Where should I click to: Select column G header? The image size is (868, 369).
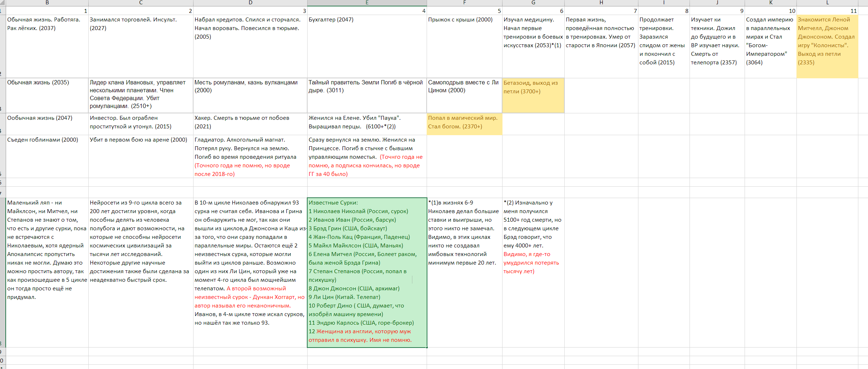pyautogui.click(x=533, y=3)
